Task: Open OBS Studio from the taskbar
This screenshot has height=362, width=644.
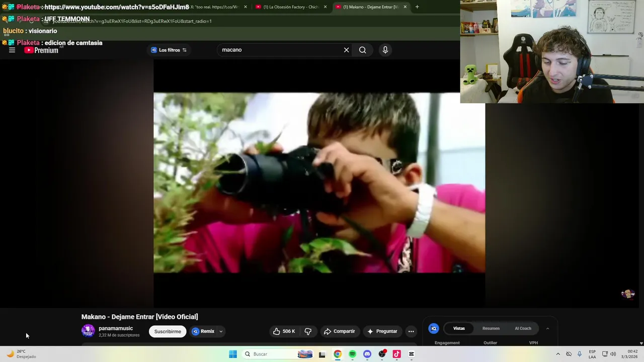Action: pyautogui.click(x=382, y=354)
